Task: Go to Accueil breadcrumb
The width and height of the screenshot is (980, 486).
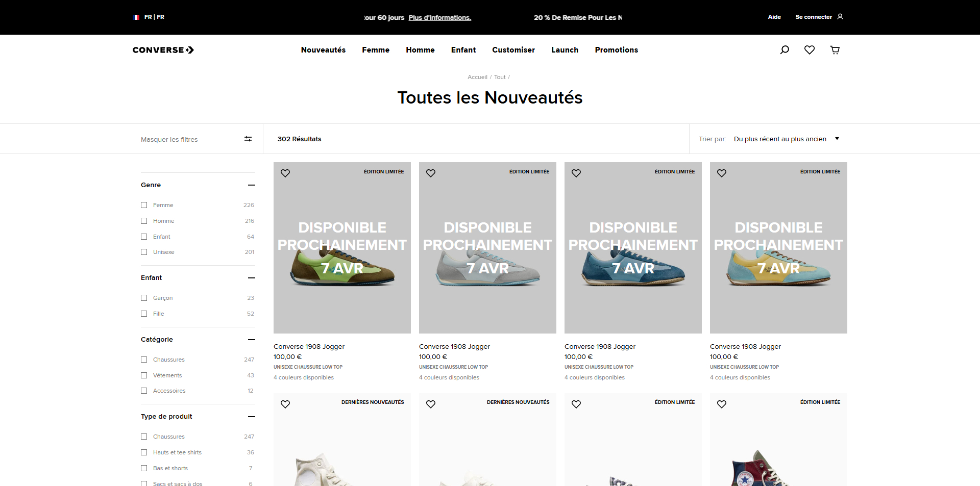Action: 477,77
